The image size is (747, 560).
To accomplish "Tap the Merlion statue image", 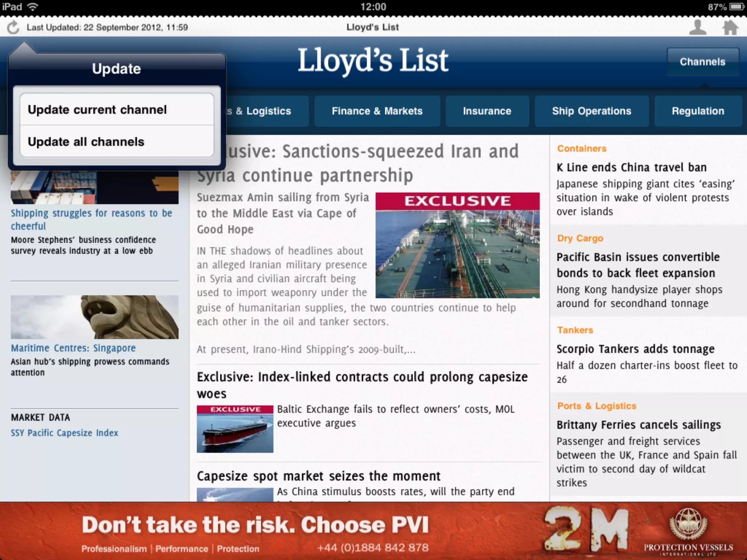I will point(94,317).
